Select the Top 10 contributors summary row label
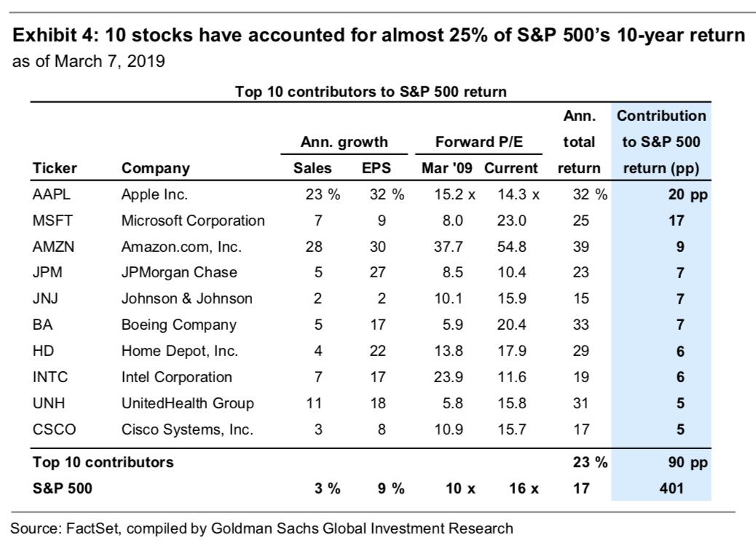The width and height of the screenshot is (756, 543). point(103,461)
